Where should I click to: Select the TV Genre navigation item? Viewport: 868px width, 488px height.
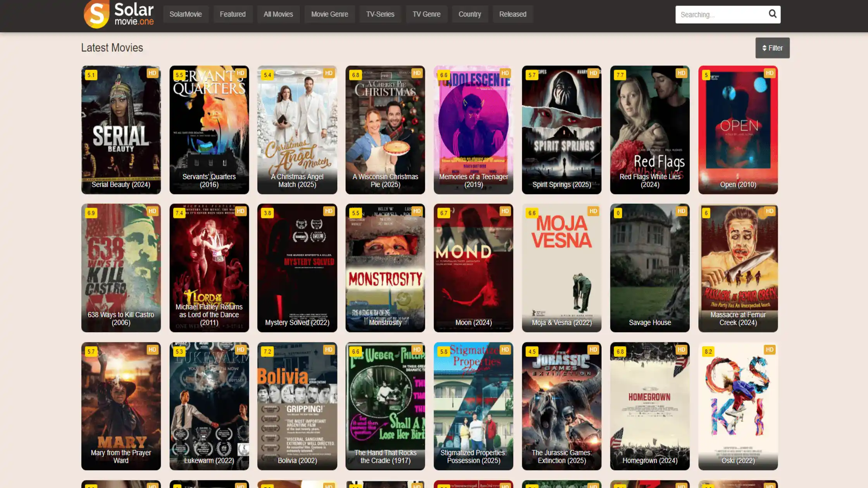pyautogui.click(x=427, y=14)
